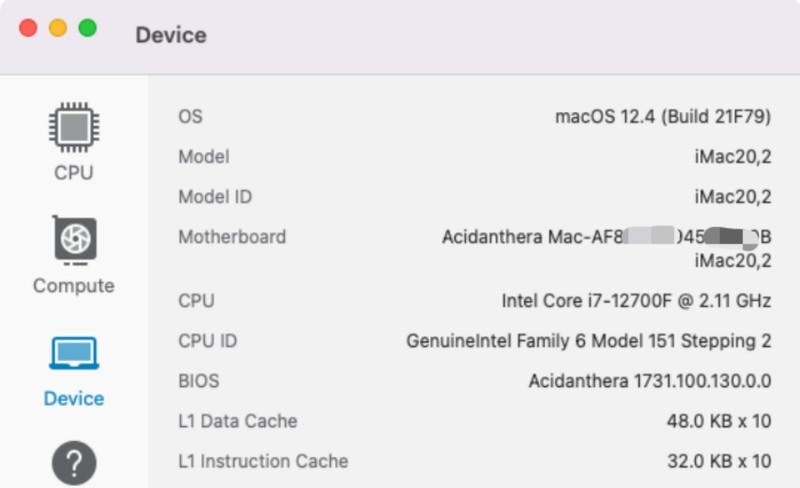Click the Compute sidebar label

tap(74, 286)
